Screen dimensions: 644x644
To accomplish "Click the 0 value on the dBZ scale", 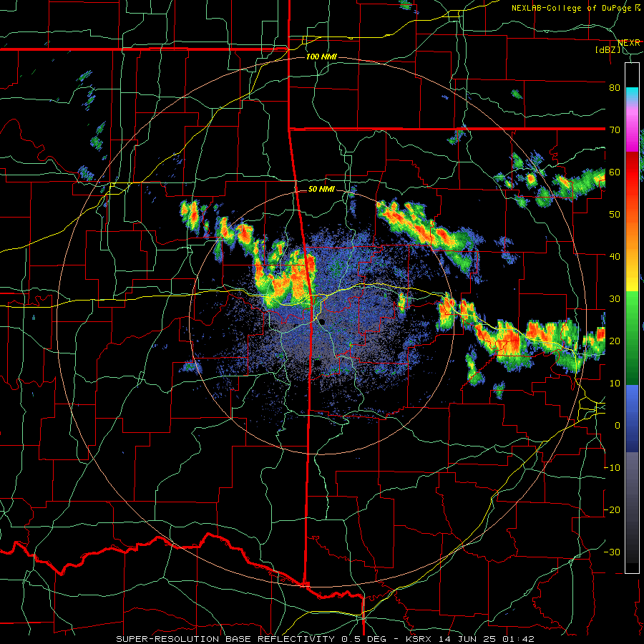I will pyautogui.click(x=618, y=426).
